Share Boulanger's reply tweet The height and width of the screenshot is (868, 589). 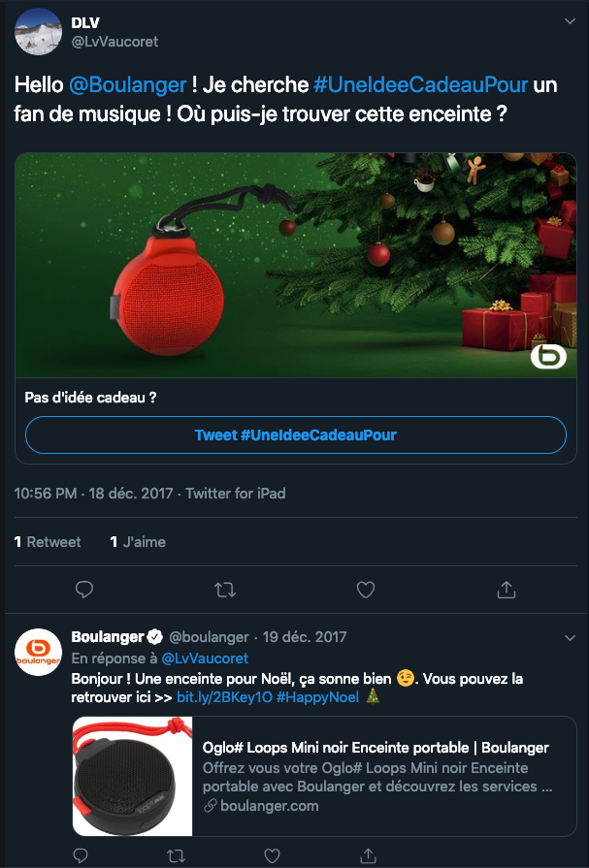tap(368, 855)
